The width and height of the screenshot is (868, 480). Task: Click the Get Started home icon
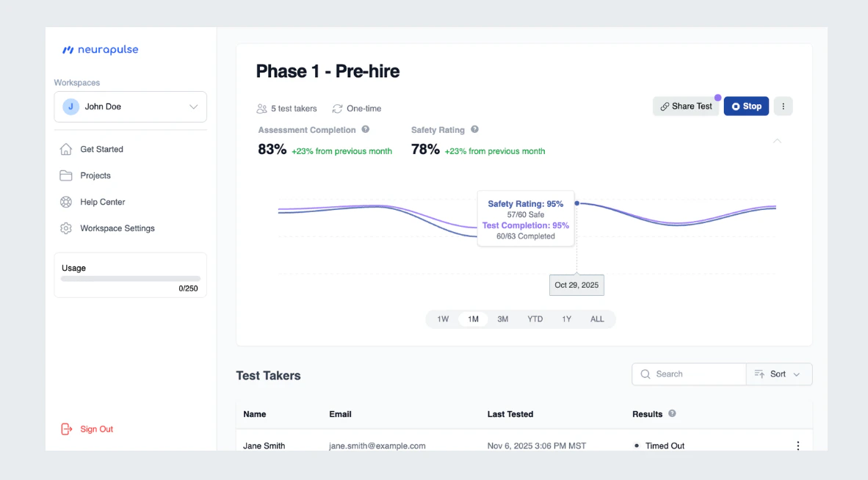tap(66, 149)
